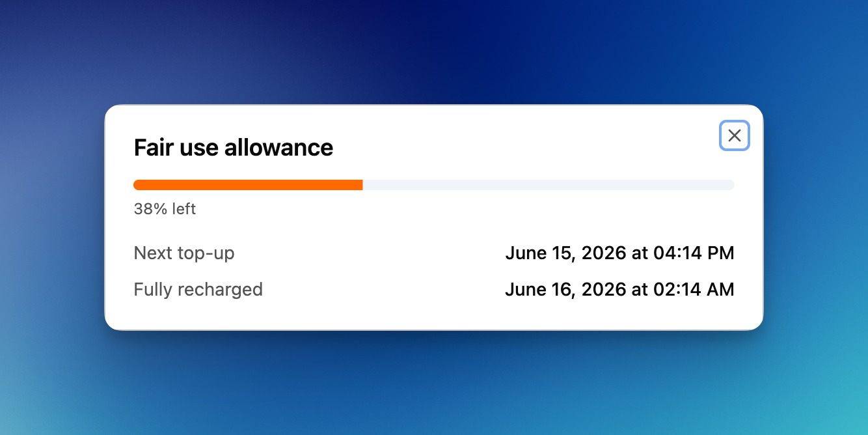Click the word "Fair" in the heading

pos(153,148)
